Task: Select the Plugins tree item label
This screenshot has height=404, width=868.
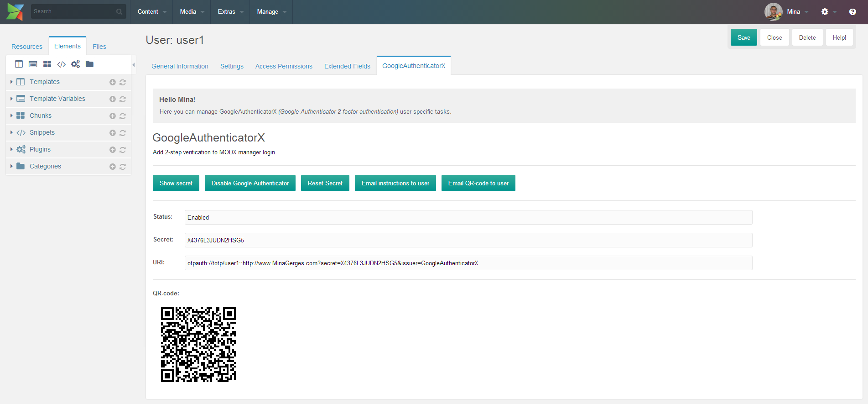Action: [40, 149]
